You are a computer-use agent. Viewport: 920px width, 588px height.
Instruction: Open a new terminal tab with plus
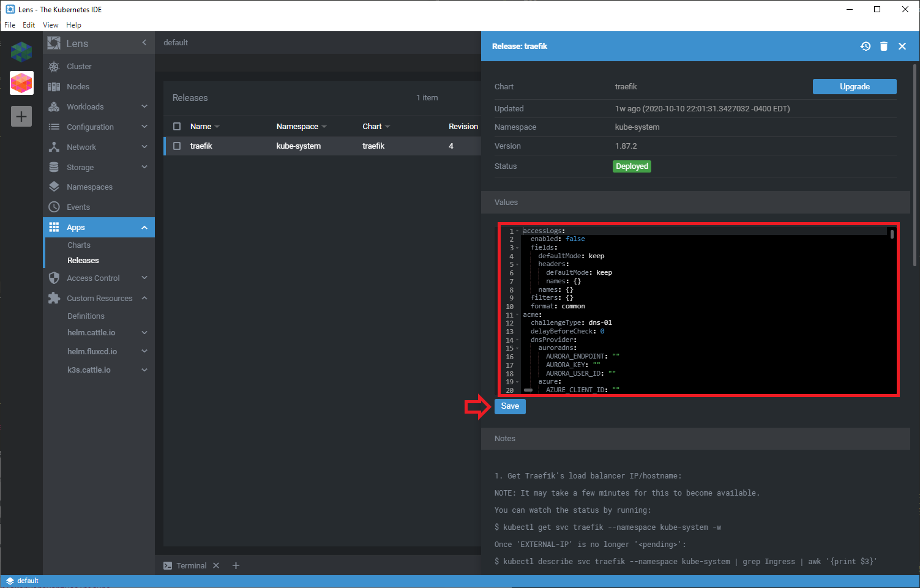236,566
